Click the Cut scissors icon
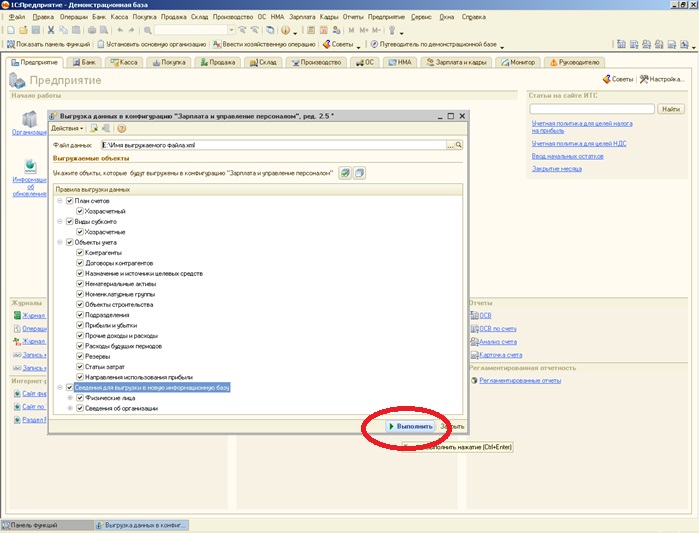This screenshot has height=533, width=699. click(x=51, y=30)
